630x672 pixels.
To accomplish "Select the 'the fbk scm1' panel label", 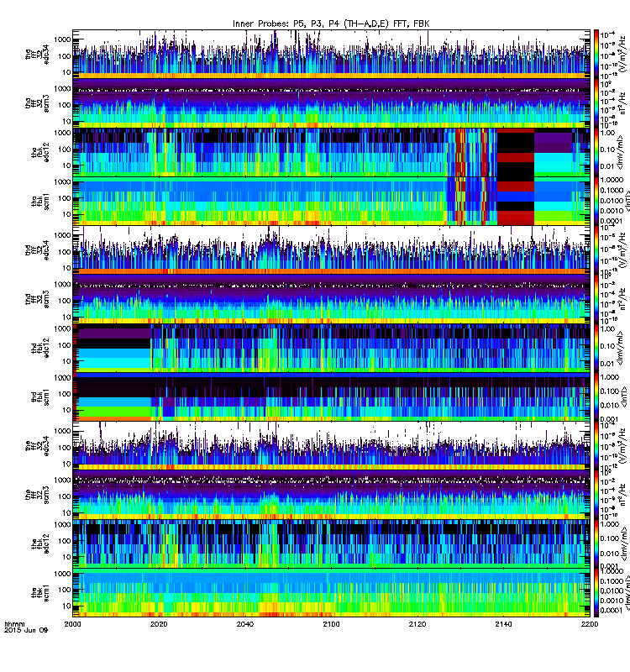I will (x=40, y=594).
